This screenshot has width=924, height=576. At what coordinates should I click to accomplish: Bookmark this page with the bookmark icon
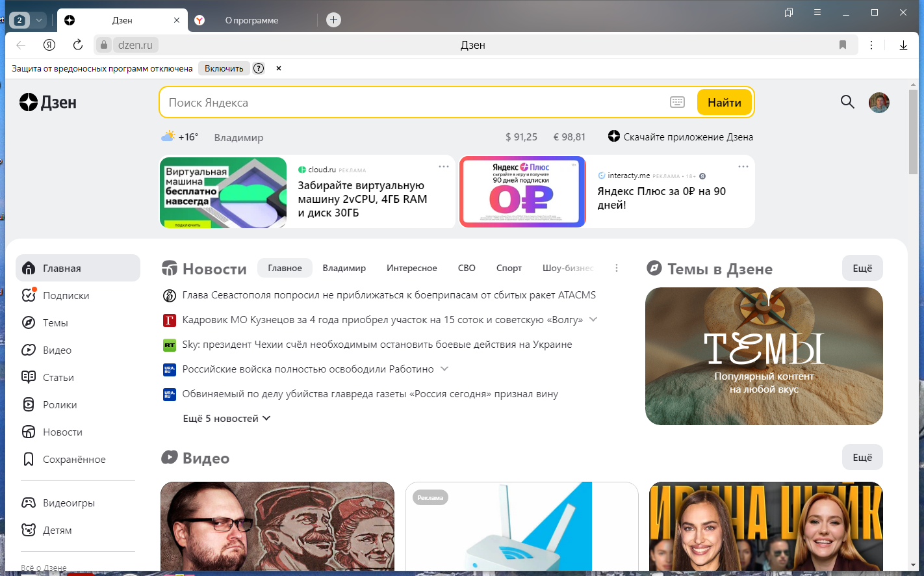[843, 45]
